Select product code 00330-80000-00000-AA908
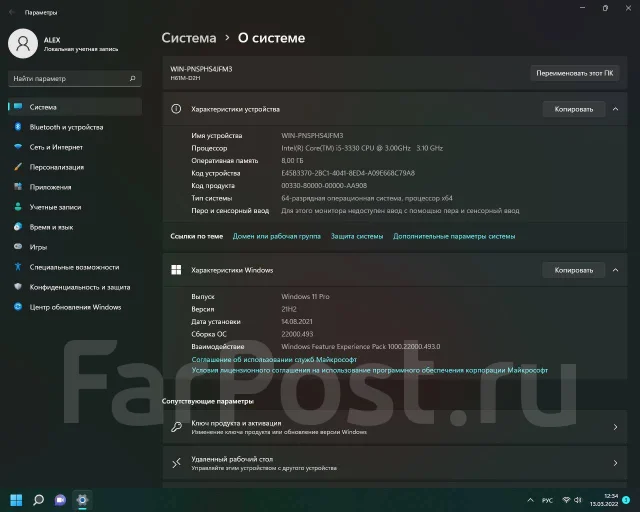Viewport: 640px width, 512px height. tap(324, 185)
